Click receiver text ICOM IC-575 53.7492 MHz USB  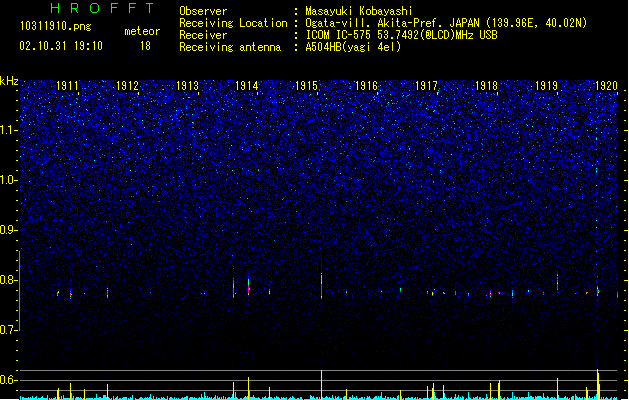pos(402,35)
